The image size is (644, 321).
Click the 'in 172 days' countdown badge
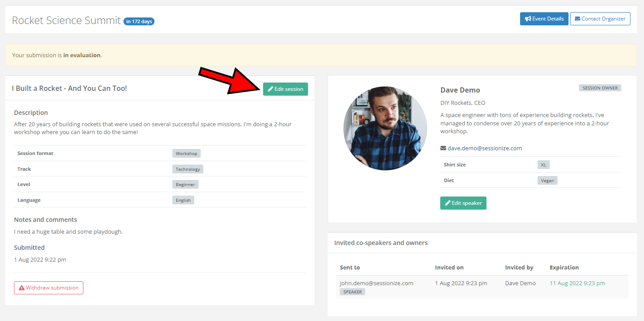(139, 21)
